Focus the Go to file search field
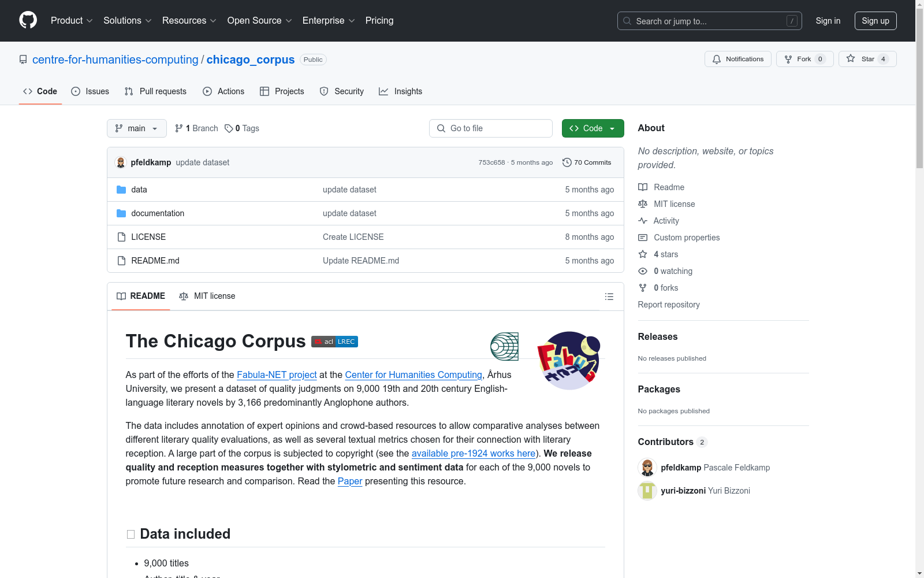This screenshot has width=924, height=578. 491,128
